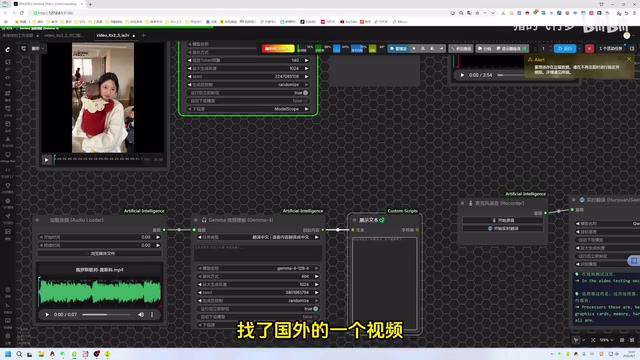Open Windows taskbar search
The image size is (640, 360).
19,354
